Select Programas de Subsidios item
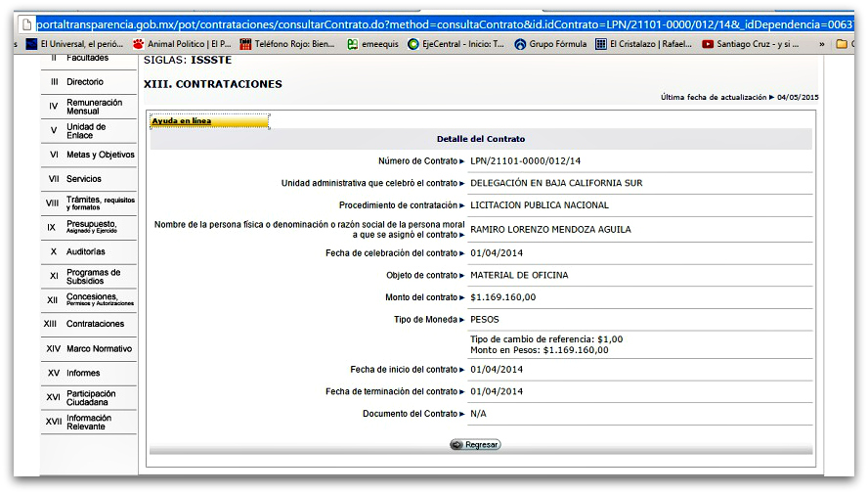This screenshot has width=868, height=494. click(93, 276)
